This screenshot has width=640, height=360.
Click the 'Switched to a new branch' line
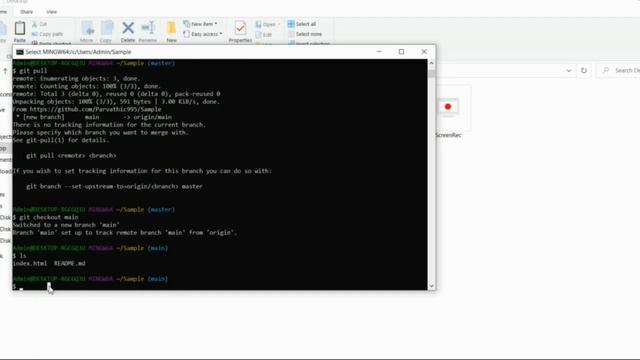point(66,225)
